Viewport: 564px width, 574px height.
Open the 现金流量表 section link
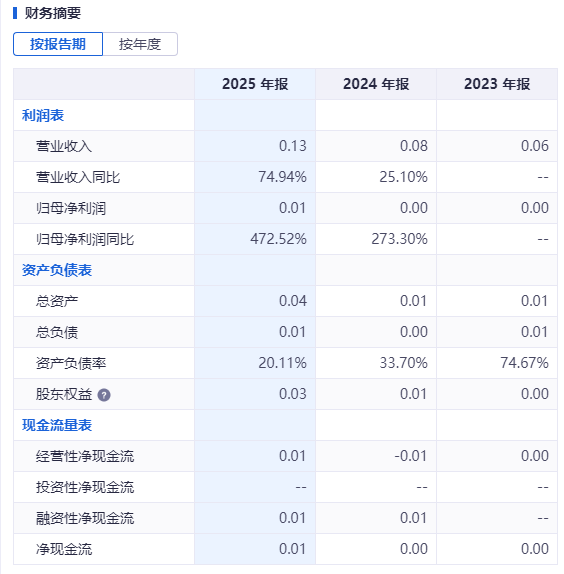click(x=57, y=425)
